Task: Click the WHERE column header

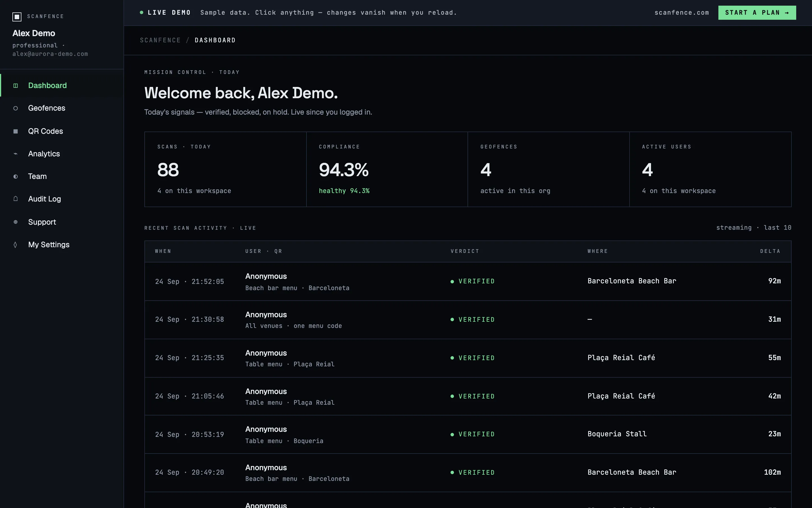Action: (598, 251)
